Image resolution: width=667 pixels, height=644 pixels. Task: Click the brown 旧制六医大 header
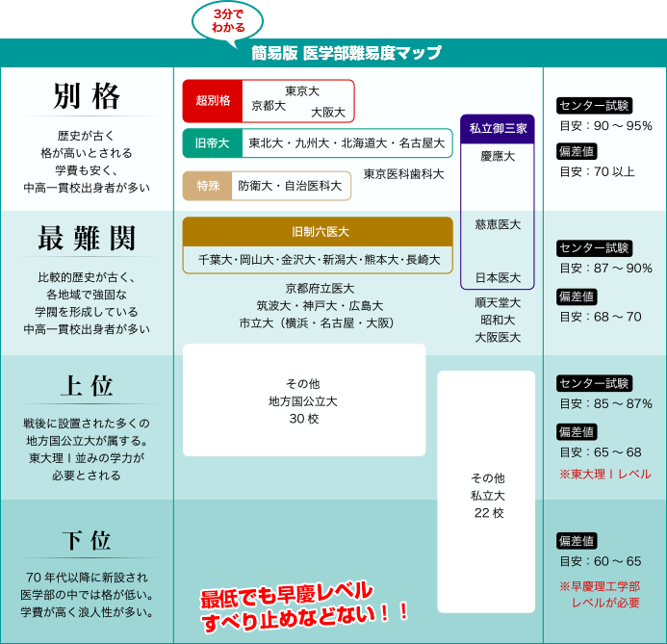pos(318,232)
